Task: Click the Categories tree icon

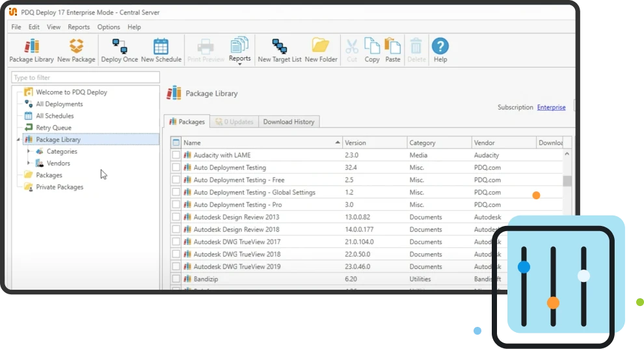Action: [40, 151]
